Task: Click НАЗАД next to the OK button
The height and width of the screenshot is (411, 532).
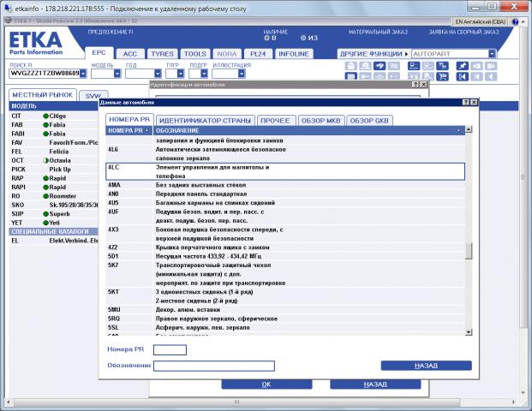Action: point(375,384)
